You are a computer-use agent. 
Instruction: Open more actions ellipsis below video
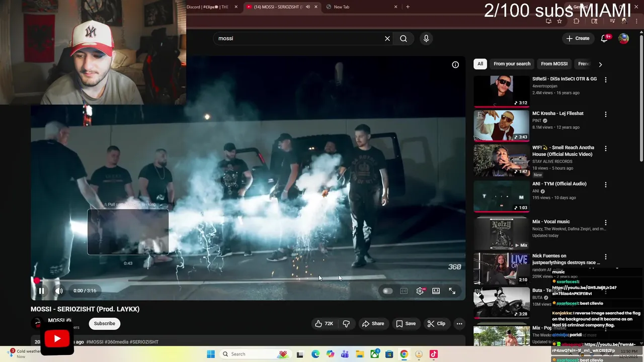pyautogui.click(x=459, y=324)
